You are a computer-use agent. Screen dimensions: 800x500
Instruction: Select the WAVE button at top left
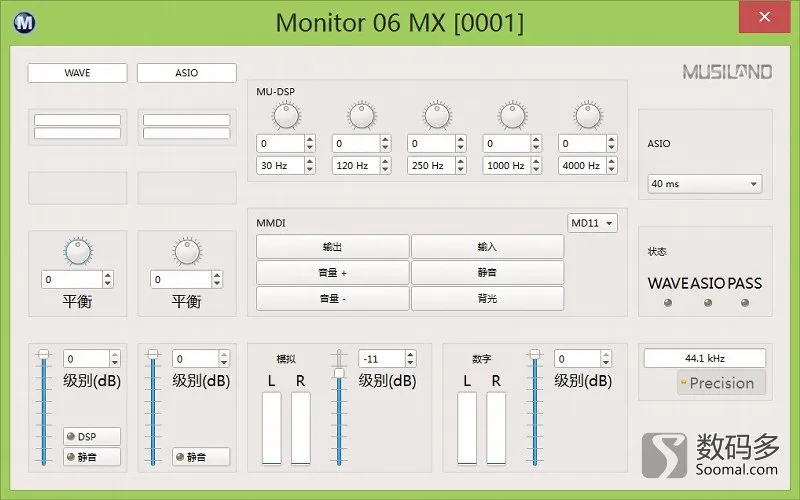click(x=78, y=73)
